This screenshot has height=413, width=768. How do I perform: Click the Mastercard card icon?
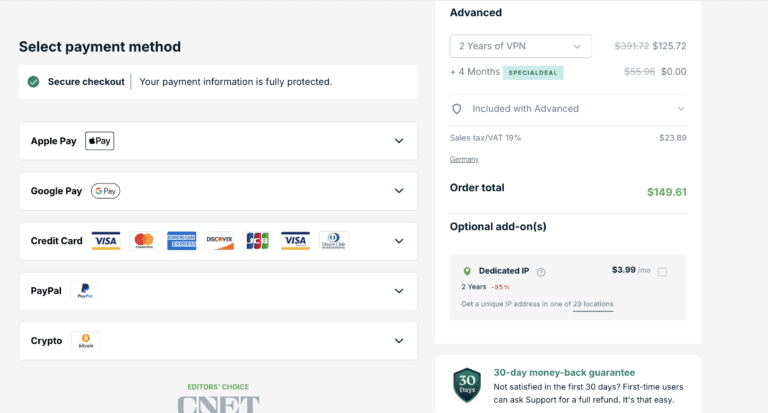click(143, 241)
